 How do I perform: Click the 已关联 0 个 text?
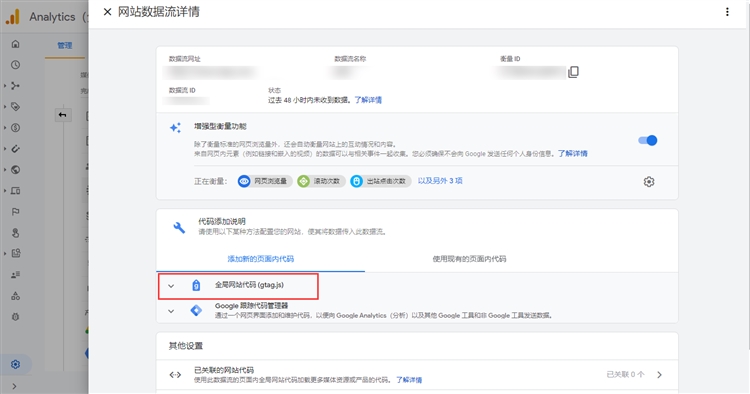pyautogui.click(x=625, y=374)
